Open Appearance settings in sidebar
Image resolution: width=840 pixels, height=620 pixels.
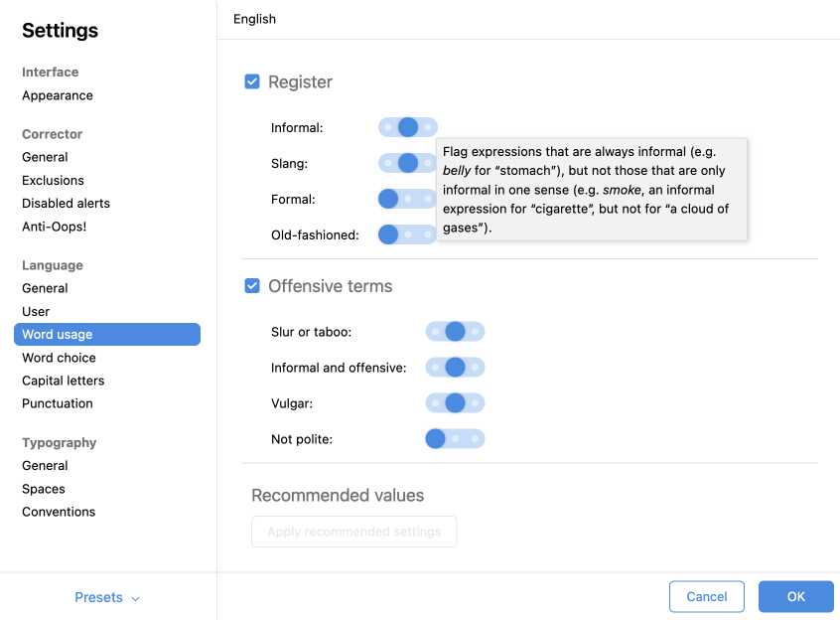point(58,95)
